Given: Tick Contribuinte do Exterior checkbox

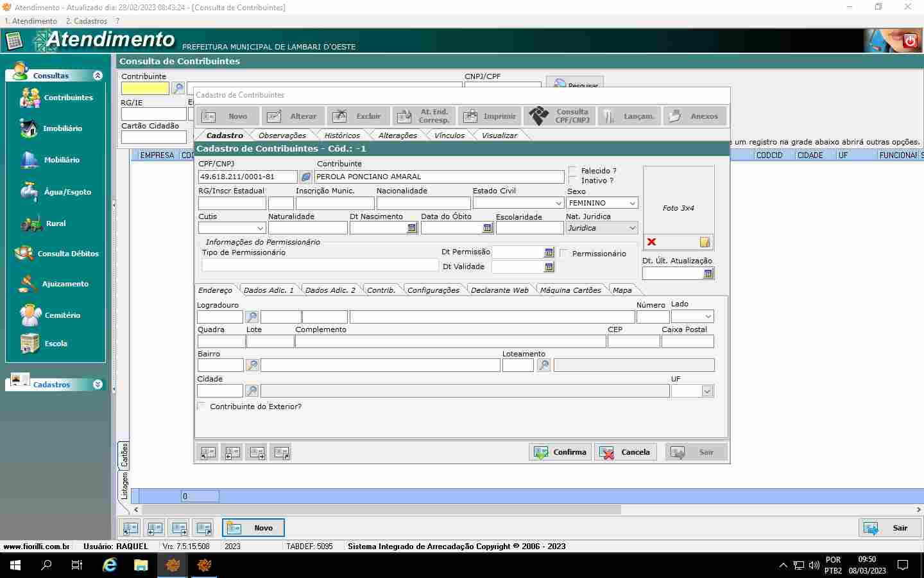Looking at the screenshot, I should pos(201,407).
